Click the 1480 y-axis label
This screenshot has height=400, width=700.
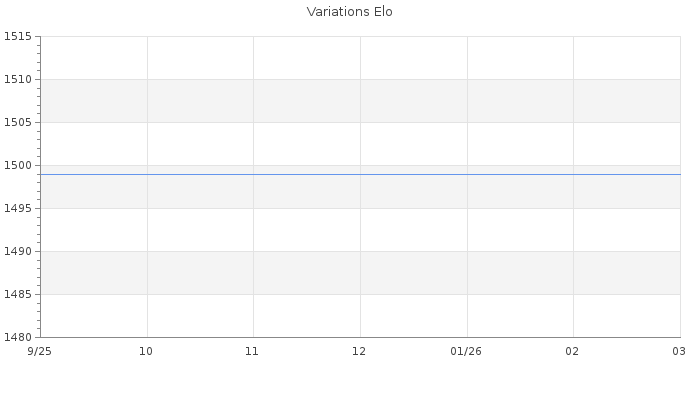tap(18, 338)
